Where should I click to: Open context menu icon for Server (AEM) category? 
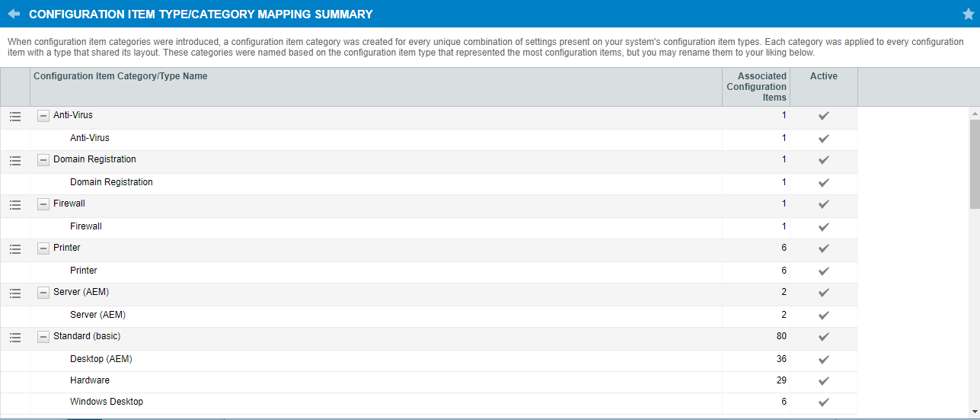coord(15,293)
